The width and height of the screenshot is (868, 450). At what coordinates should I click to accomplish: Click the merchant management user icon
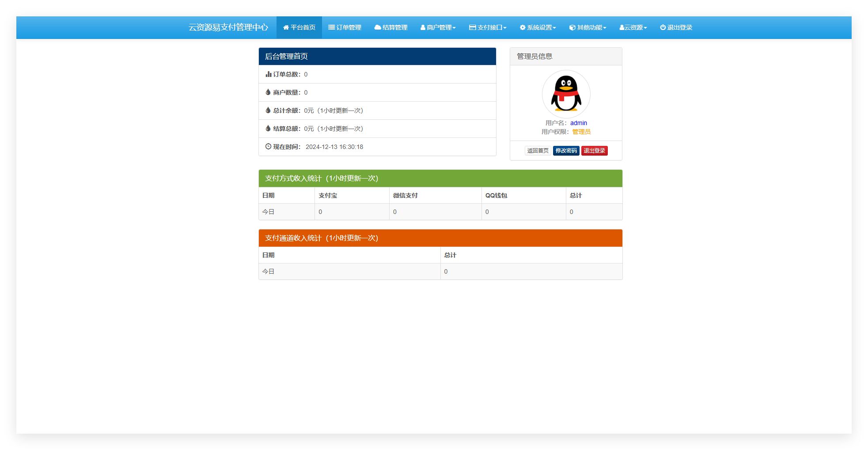[423, 27]
